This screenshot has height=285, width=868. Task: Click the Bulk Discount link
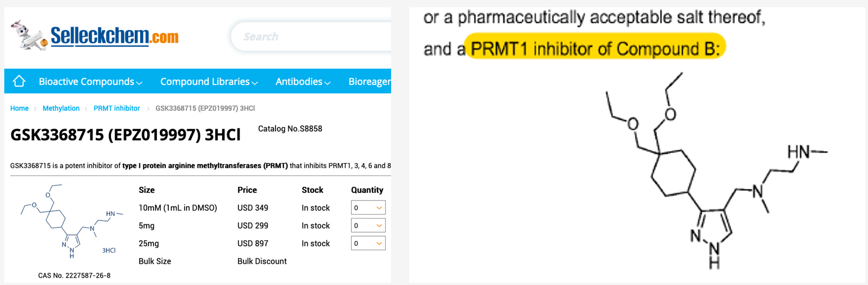262,261
